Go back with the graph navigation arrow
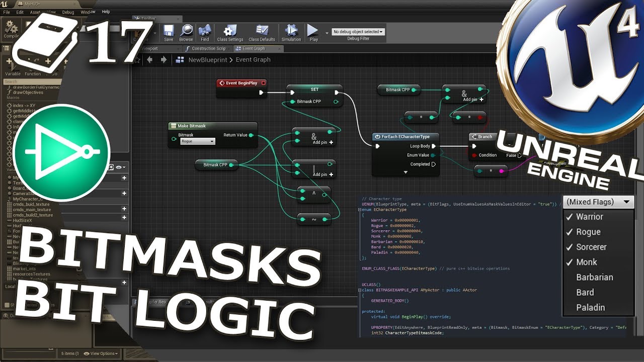644x362 pixels. pos(149,59)
